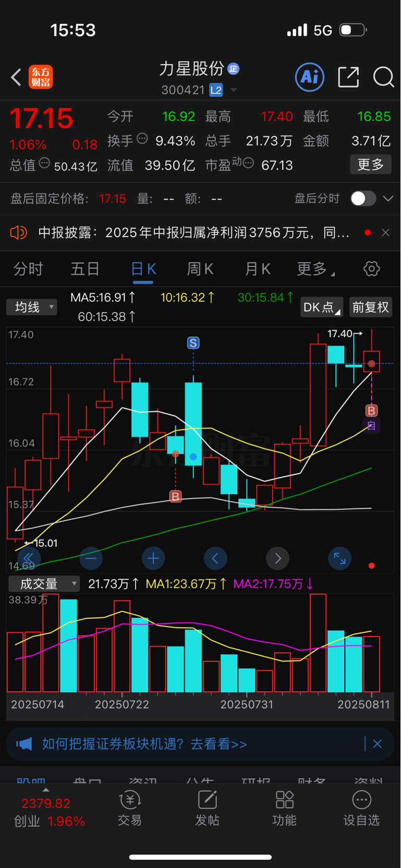The height and width of the screenshot is (868, 401).
Task: Tap the 前复权 adjustment button
Action: coord(371,308)
